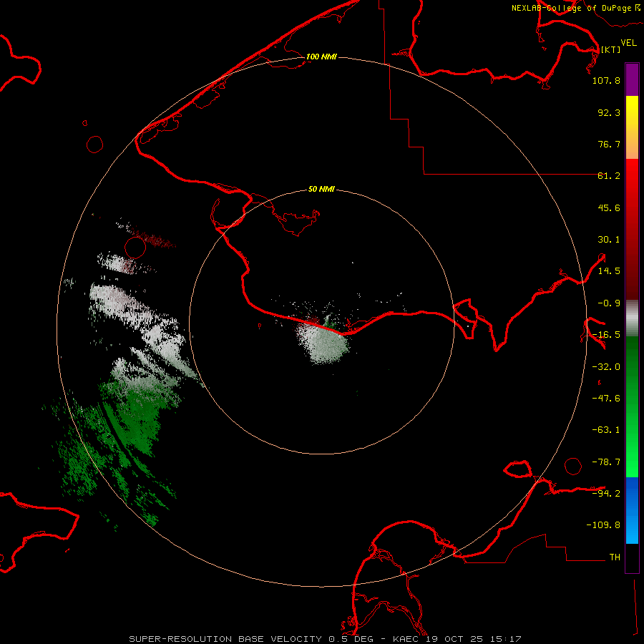The width and height of the screenshot is (644, 644).
Task: Click the -47.6 legend value
Action: pyautogui.click(x=606, y=399)
